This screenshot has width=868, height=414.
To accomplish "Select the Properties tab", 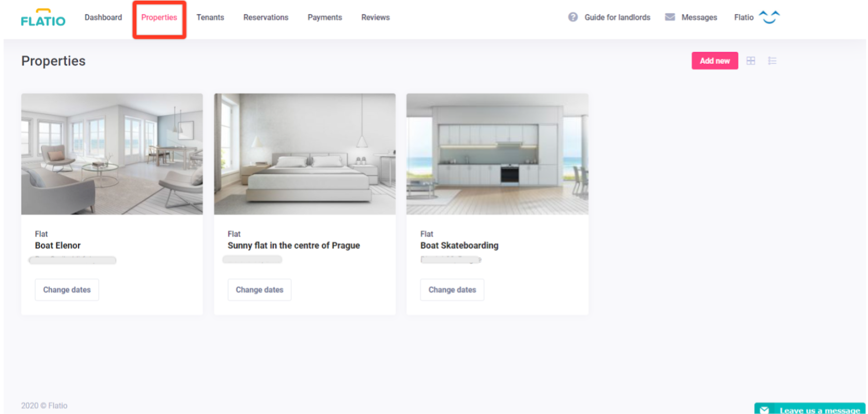I will [x=159, y=17].
